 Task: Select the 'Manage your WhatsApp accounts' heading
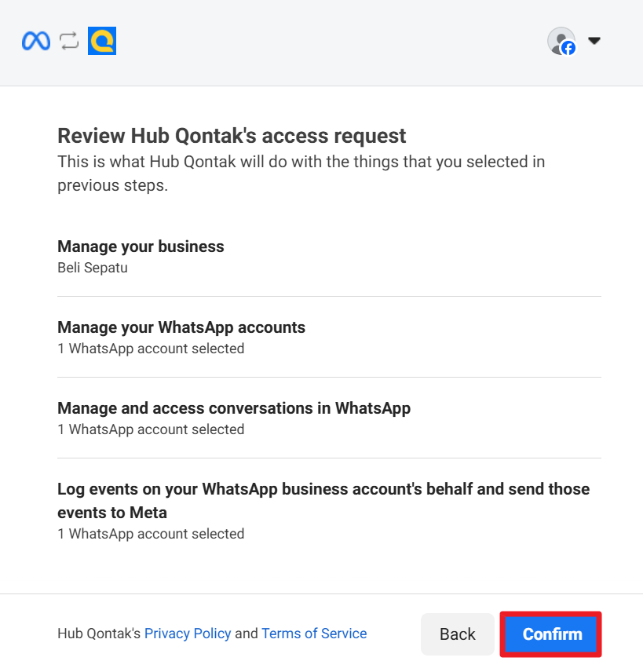[x=181, y=327]
